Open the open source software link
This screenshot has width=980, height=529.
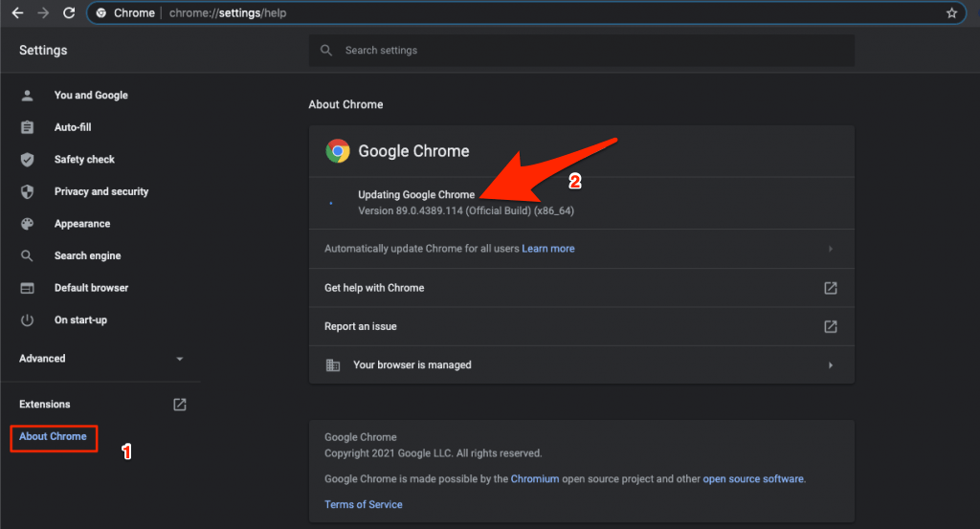753,479
